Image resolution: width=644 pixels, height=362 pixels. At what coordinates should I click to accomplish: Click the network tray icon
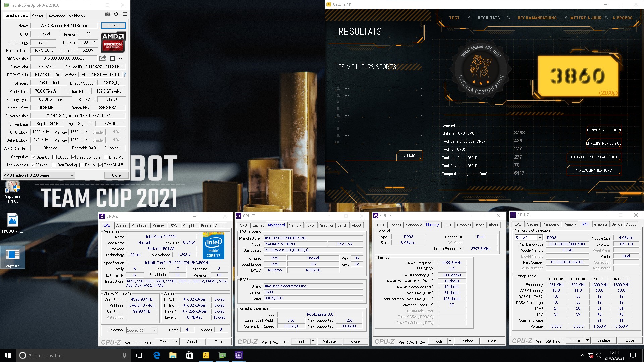pos(591,355)
